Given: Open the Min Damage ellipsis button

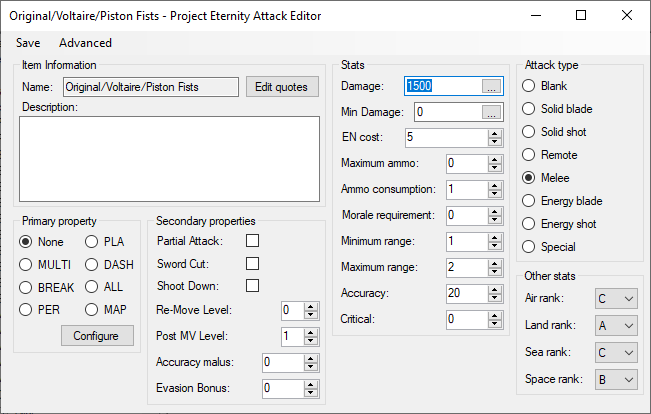Looking at the screenshot, I should click(491, 112).
